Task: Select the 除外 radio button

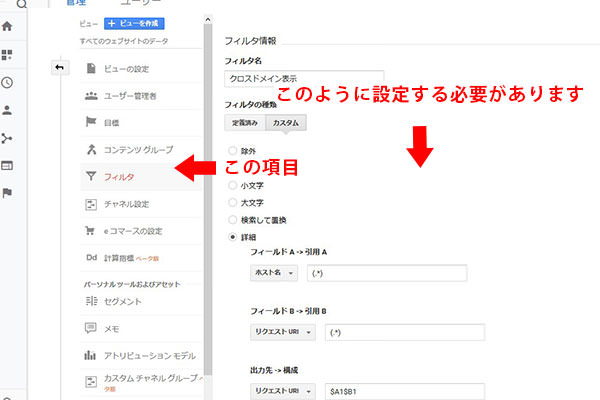Action: pyautogui.click(x=234, y=151)
